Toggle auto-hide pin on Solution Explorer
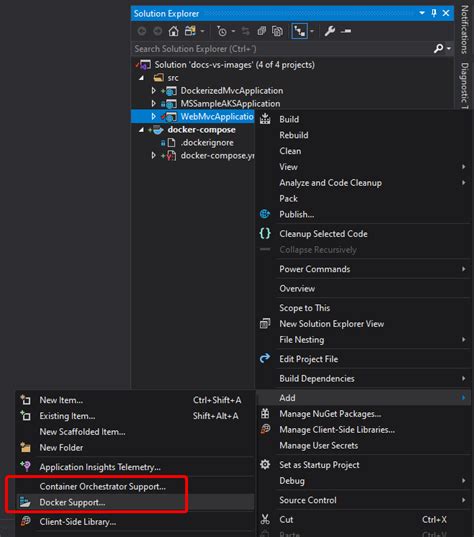This screenshot has width=474, height=537. click(x=434, y=13)
